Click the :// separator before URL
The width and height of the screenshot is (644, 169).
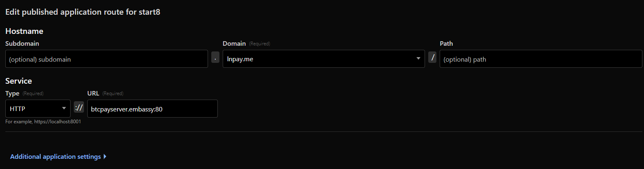[x=79, y=108]
